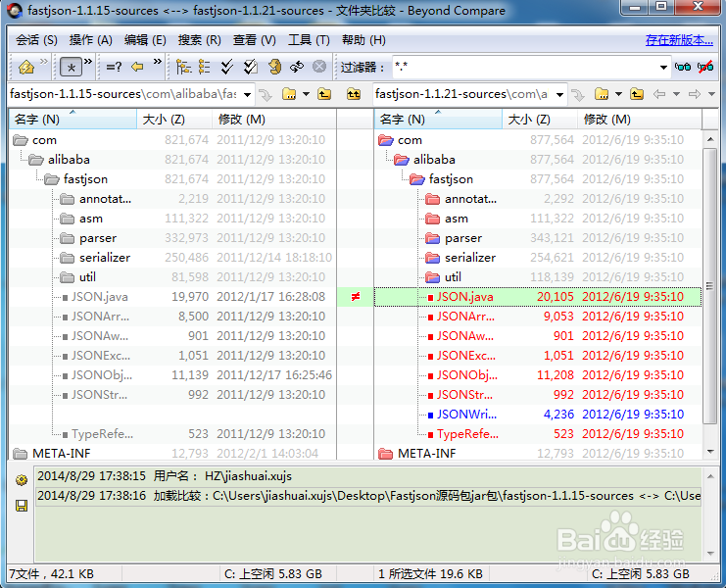
Task: Open the right browse folder dropdown arrow
Action: coord(618,94)
